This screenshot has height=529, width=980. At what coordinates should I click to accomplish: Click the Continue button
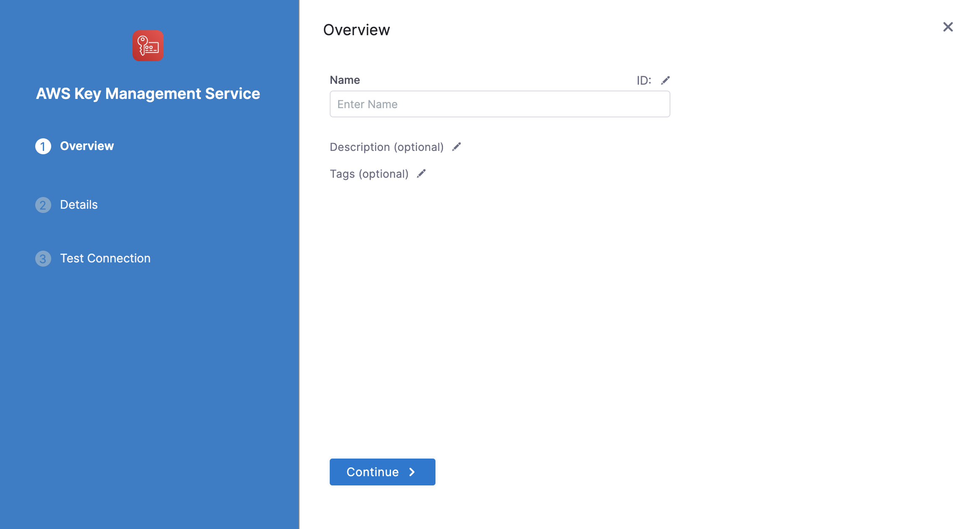[383, 472]
